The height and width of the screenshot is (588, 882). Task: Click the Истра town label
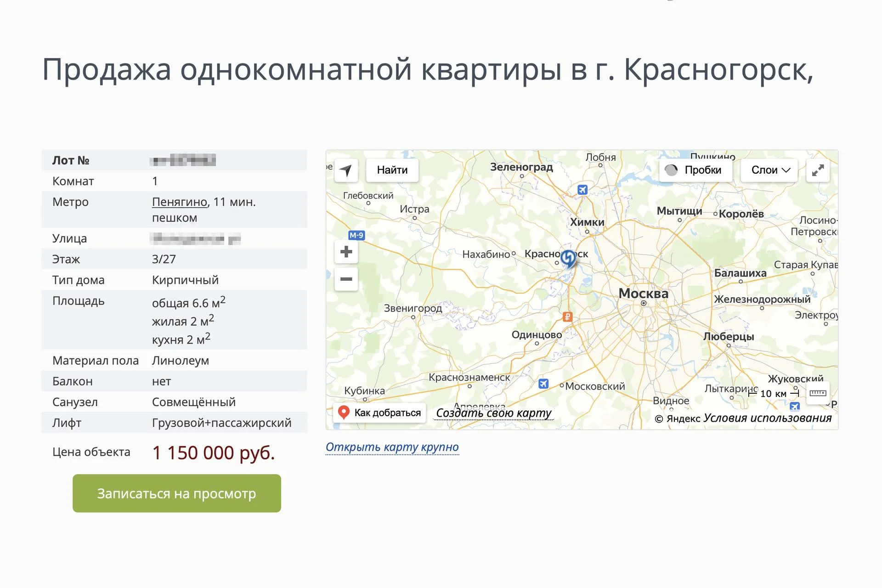tap(414, 209)
